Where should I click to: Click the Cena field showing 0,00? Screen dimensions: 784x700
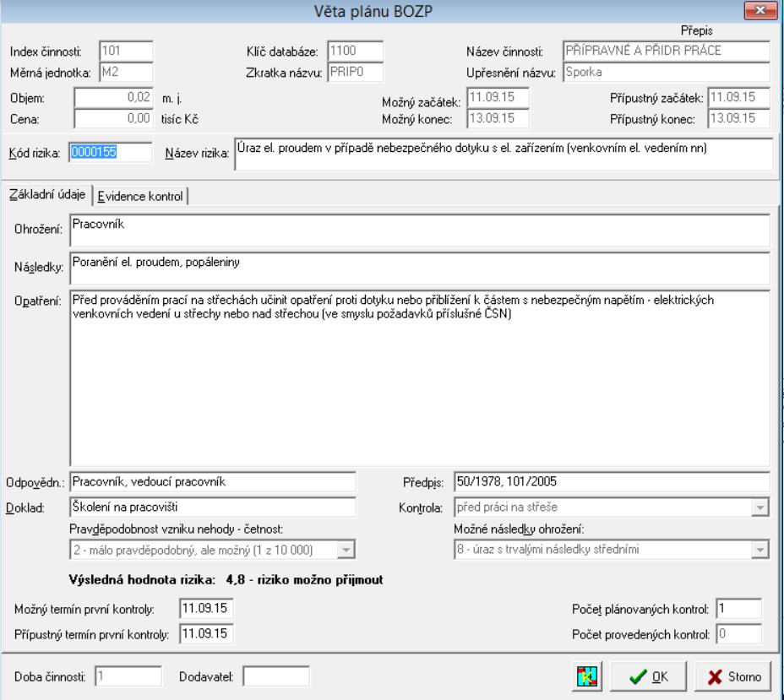[113, 118]
